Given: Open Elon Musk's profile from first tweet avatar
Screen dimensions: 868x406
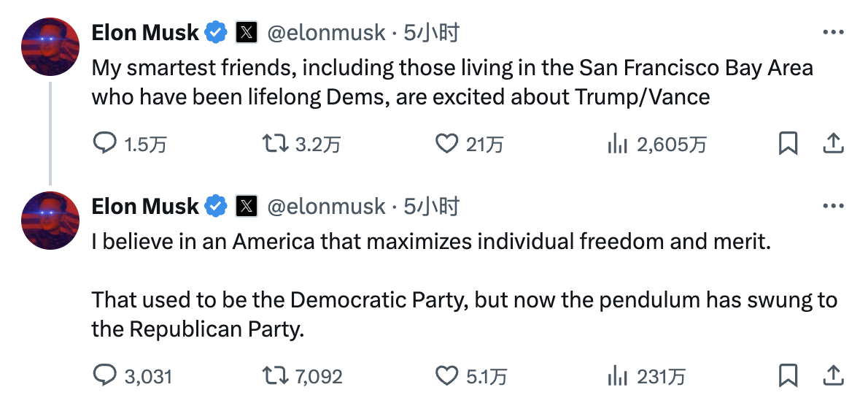Looking at the screenshot, I should click(50, 47).
